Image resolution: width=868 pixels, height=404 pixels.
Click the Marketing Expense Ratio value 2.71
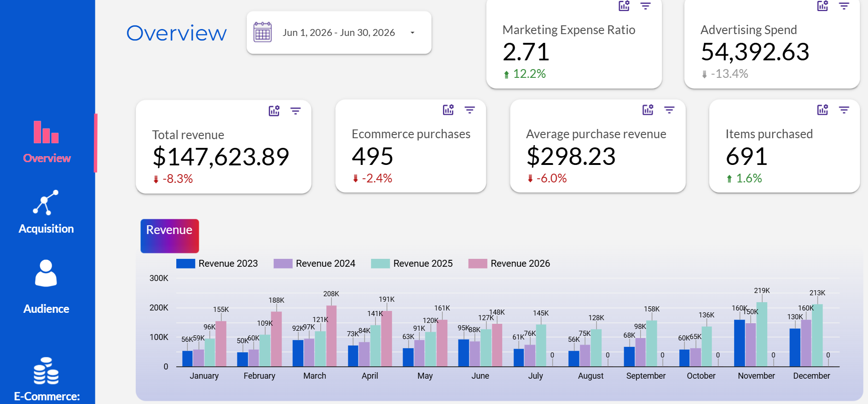[x=526, y=52]
